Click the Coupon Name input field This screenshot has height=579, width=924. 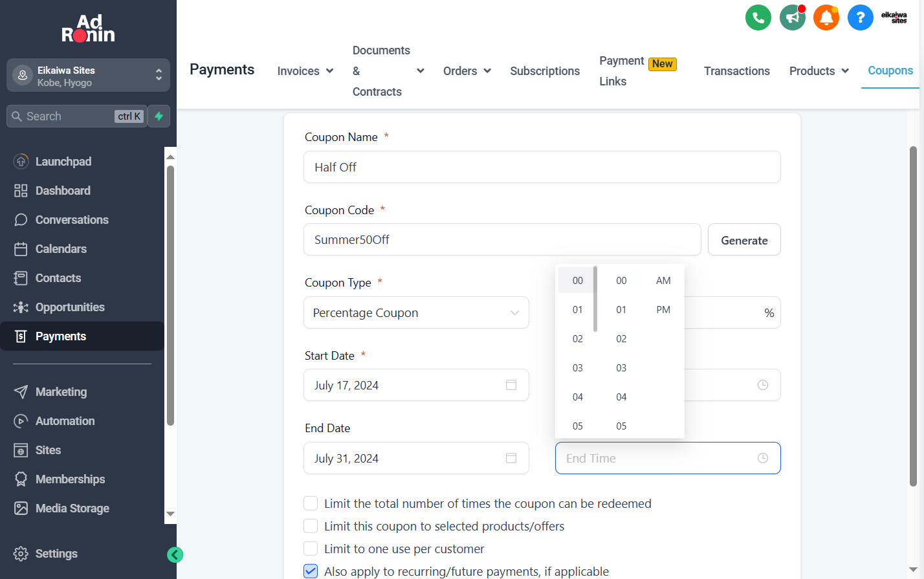(542, 167)
